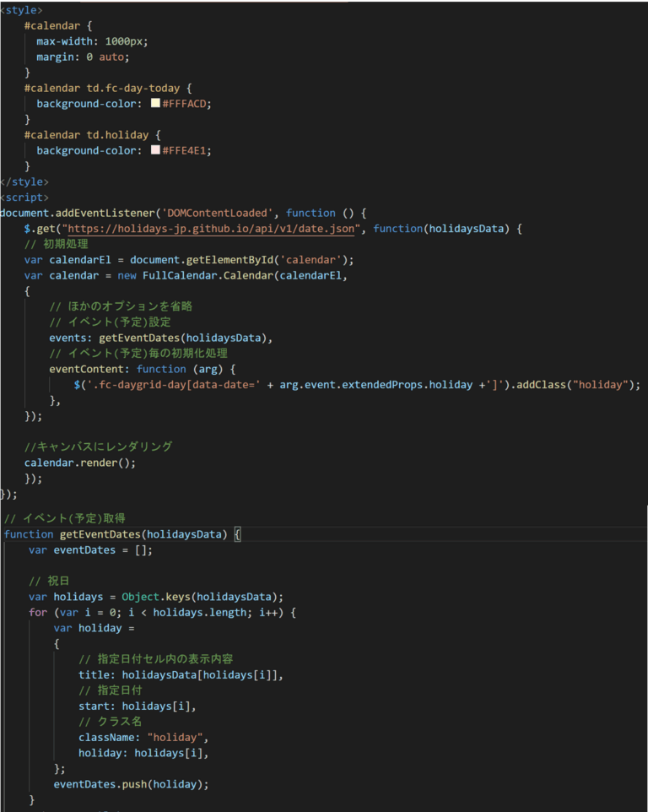The width and height of the screenshot is (648, 812).
Task: Click the opening '<style>' tag
Action: click(22, 10)
